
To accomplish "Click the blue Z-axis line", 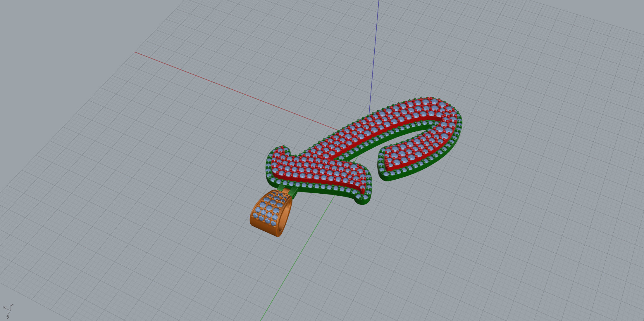I will coord(374,57).
